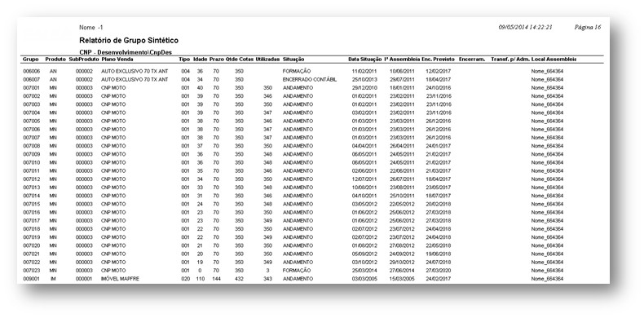
Task: Click the 'Situação' column header
Action: point(293,60)
